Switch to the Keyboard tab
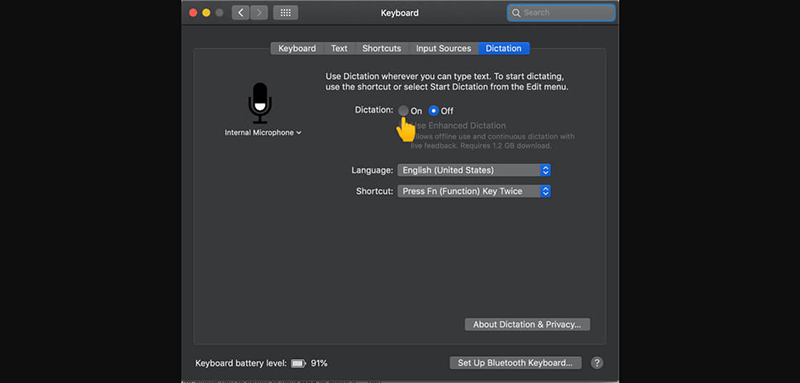The width and height of the screenshot is (800, 383). click(297, 48)
